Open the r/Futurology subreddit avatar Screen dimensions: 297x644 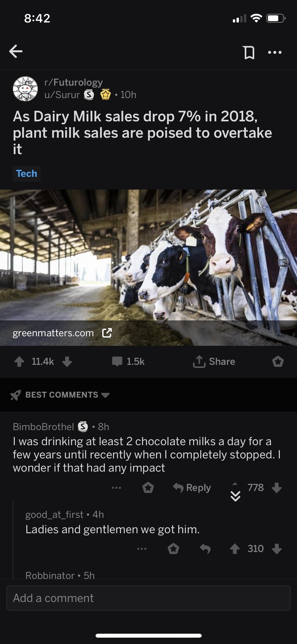pos(25,89)
